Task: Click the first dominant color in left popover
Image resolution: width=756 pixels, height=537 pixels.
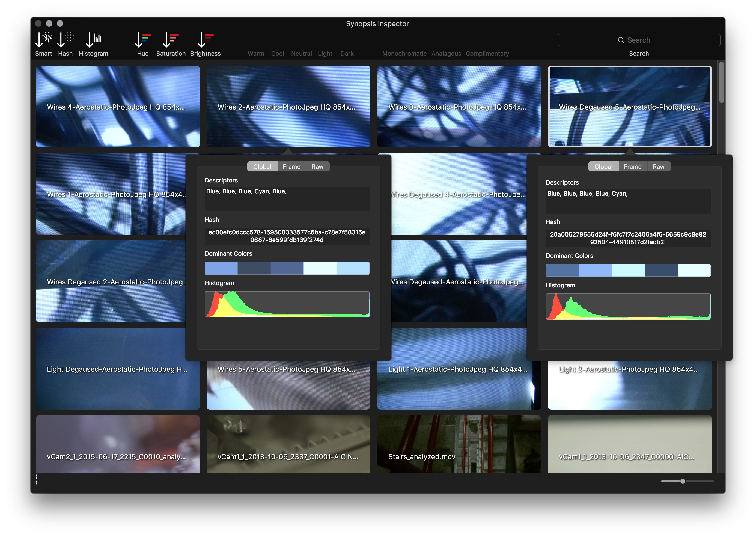Action: tap(221, 268)
